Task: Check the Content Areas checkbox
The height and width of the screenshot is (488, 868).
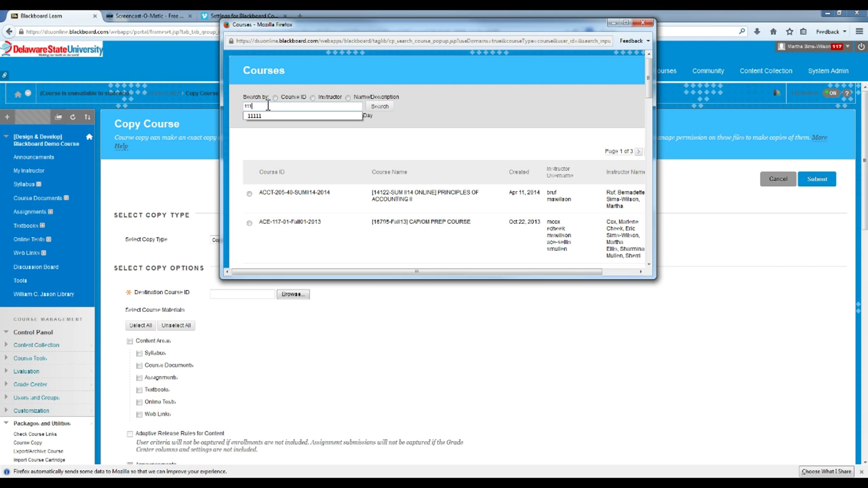Action: (130, 341)
